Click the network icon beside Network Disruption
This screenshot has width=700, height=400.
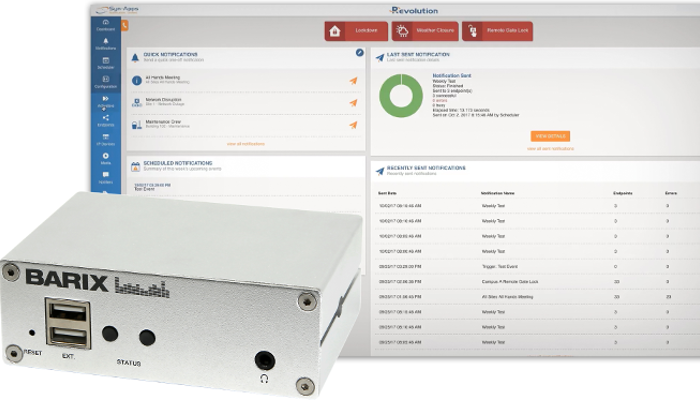(x=137, y=102)
